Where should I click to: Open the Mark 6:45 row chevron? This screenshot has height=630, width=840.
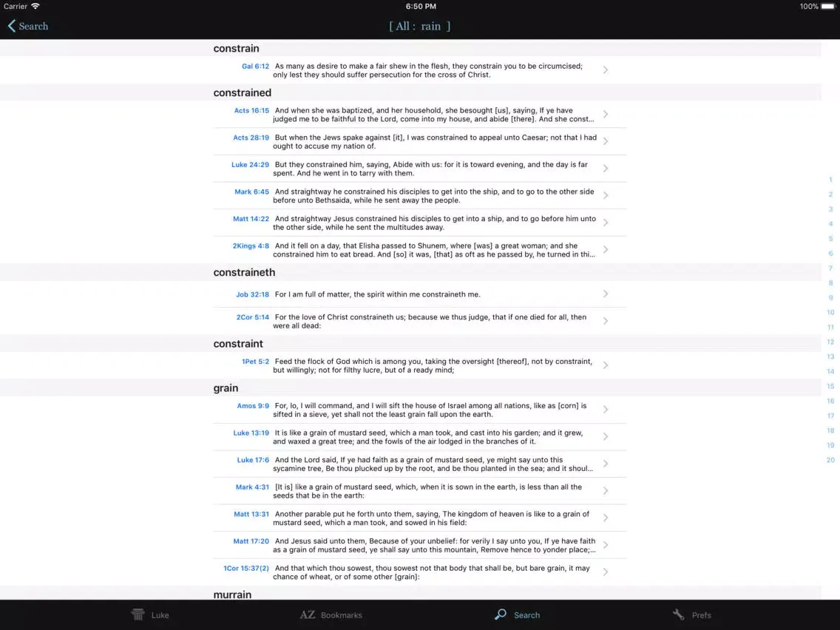606,195
